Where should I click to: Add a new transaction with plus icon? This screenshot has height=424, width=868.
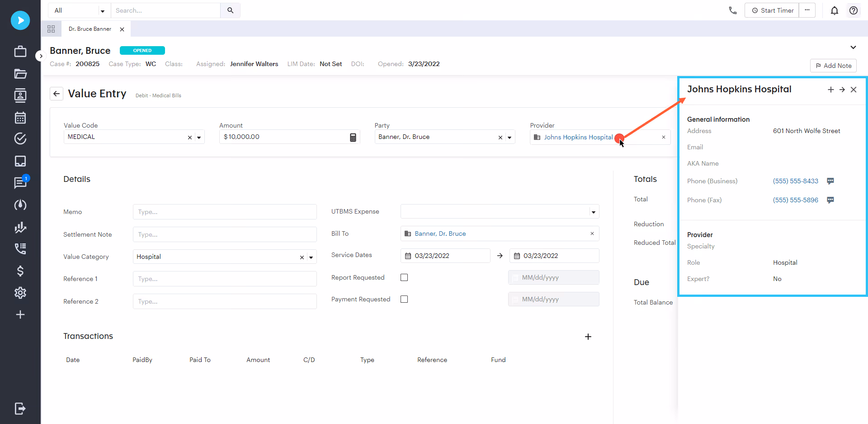pos(588,337)
